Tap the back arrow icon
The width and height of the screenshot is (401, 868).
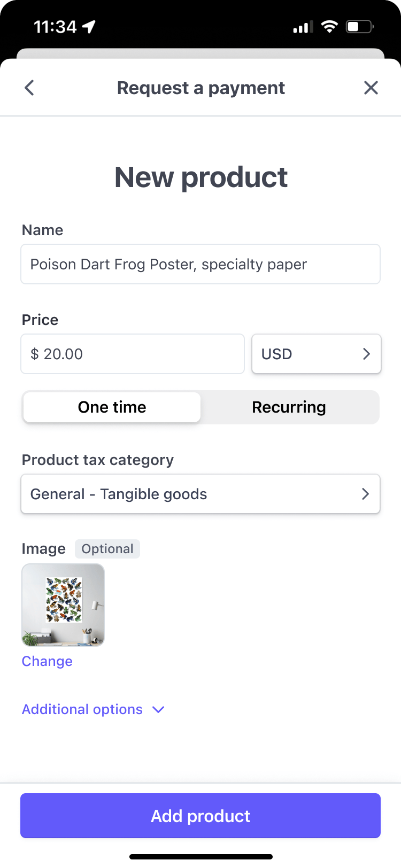coord(29,88)
